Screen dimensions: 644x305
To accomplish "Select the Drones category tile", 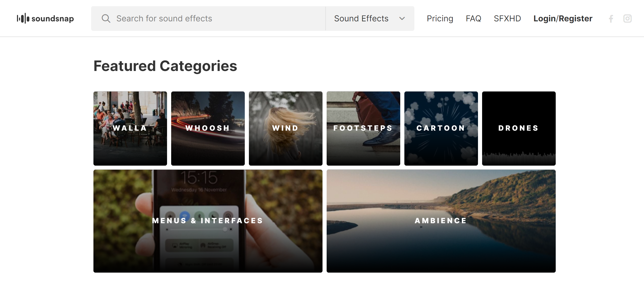I will tap(519, 128).
